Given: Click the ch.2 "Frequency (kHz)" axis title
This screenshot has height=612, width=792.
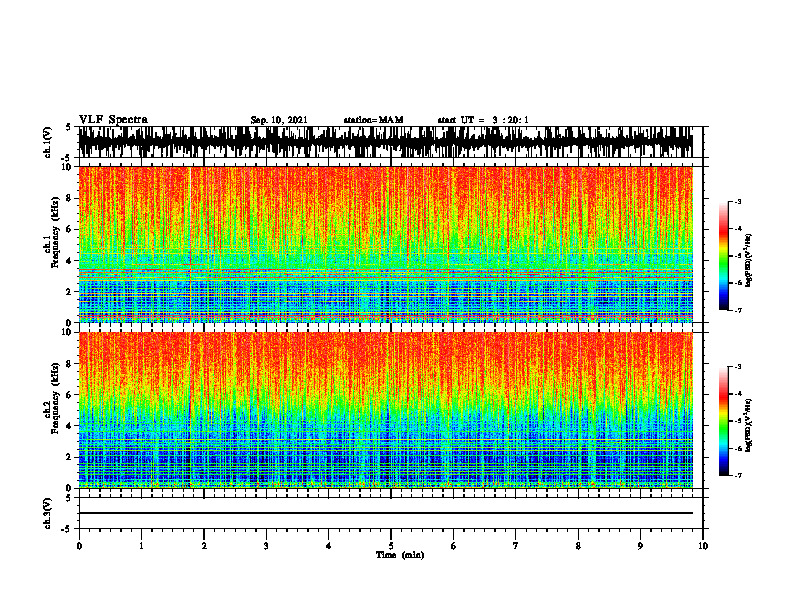Looking at the screenshot, I should click(x=54, y=398).
